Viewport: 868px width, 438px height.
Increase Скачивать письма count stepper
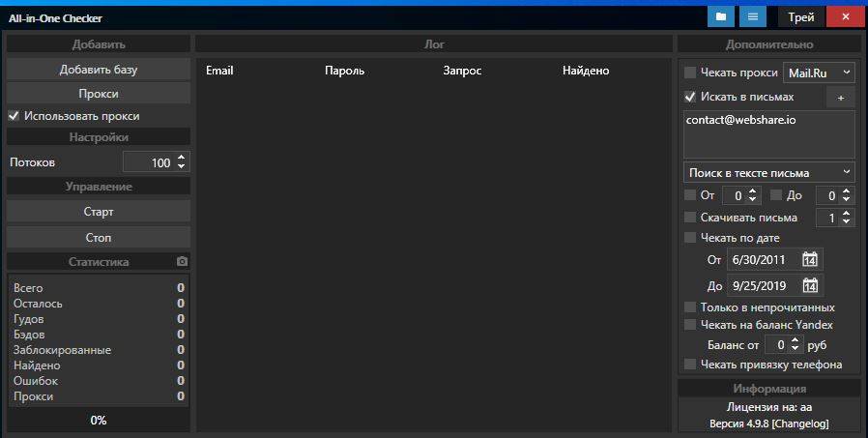coord(846,213)
